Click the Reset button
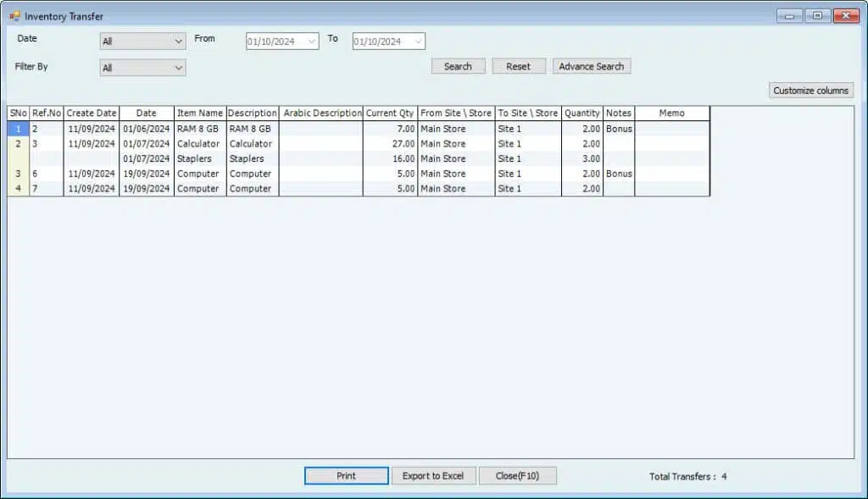Screen dimensions: 868x499 (518, 66)
